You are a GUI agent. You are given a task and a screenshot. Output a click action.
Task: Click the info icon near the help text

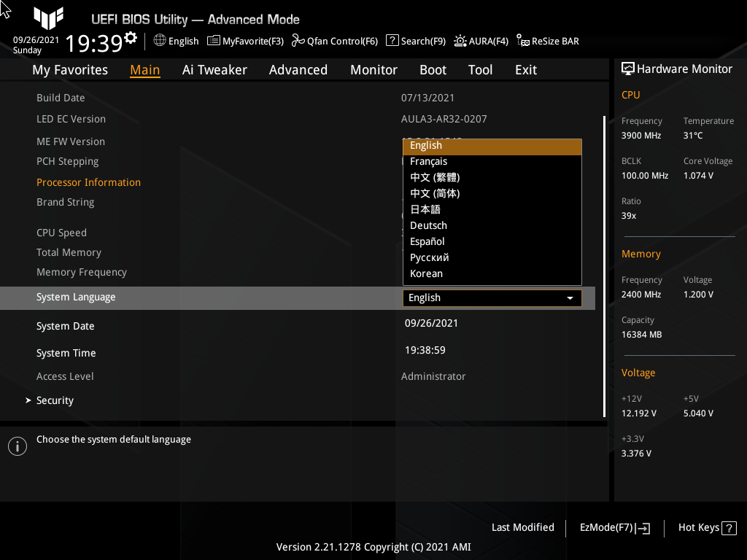[x=17, y=446]
